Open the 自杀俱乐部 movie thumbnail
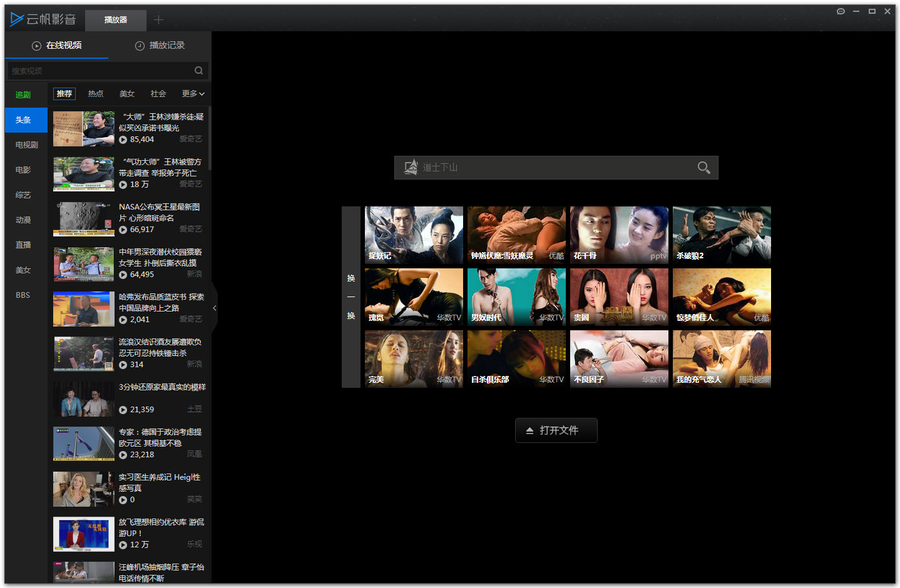This screenshot has width=900, height=588. tap(517, 359)
